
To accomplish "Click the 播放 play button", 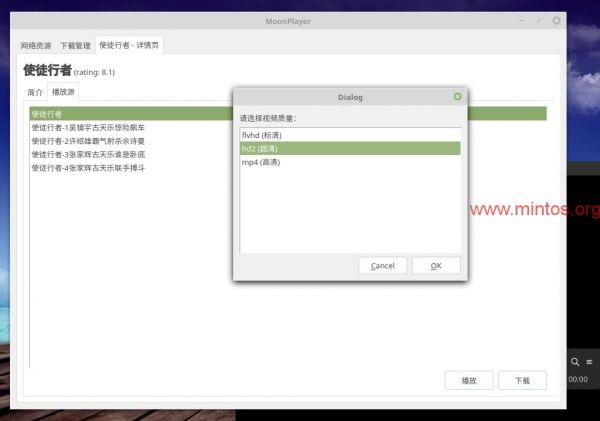I will point(469,380).
